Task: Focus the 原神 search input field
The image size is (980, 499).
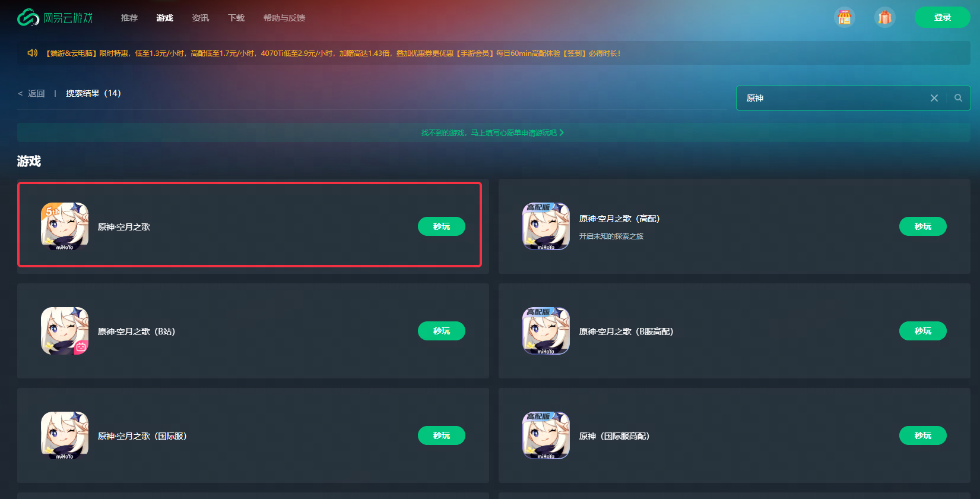Action: 831,98
